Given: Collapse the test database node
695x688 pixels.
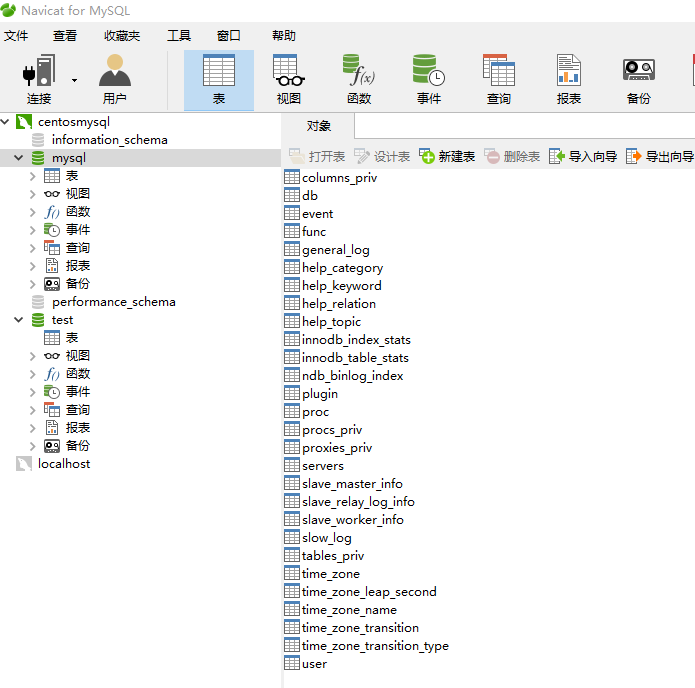Looking at the screenshot, I should pyautogui.click(x=19, y=320).
